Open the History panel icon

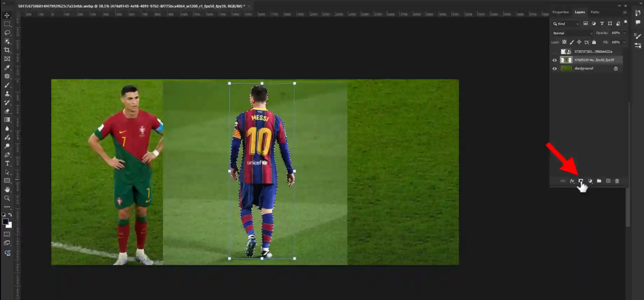tap(638, 13)
